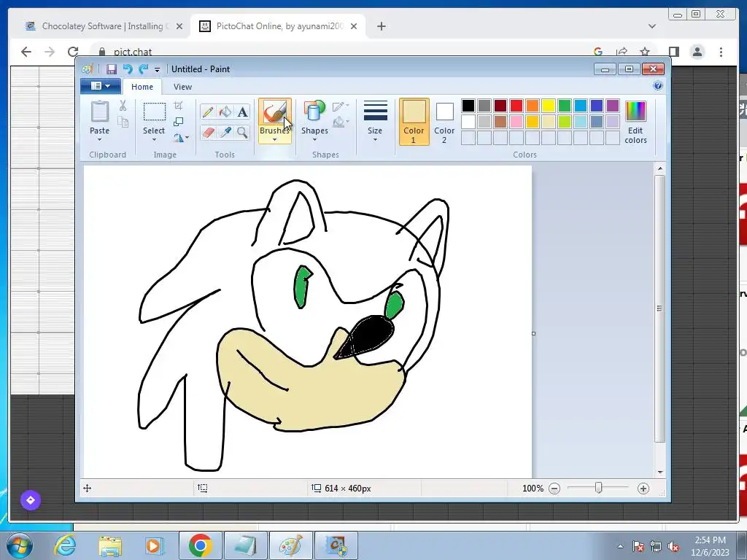Show hidden system tray icons arrow
Image resolution: width=747 pixels, height=560 pixels.
coord(620,546)
